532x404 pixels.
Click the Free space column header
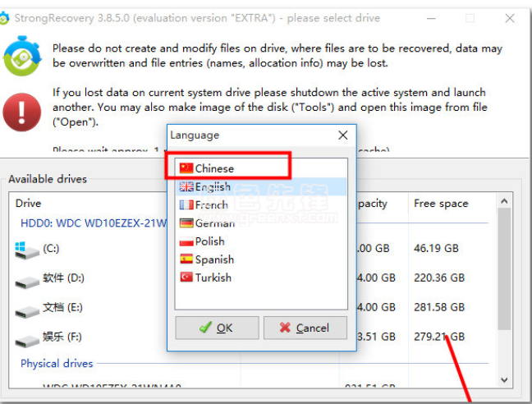(x=441, y=203)
